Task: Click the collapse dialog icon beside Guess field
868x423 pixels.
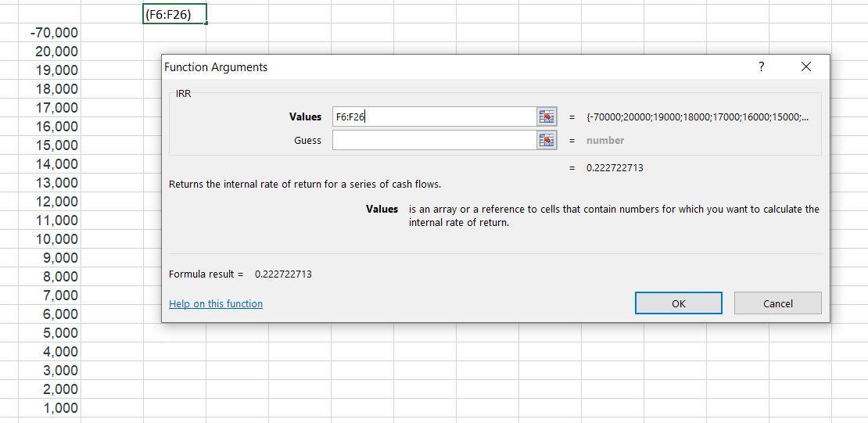Action: point(547,140)
